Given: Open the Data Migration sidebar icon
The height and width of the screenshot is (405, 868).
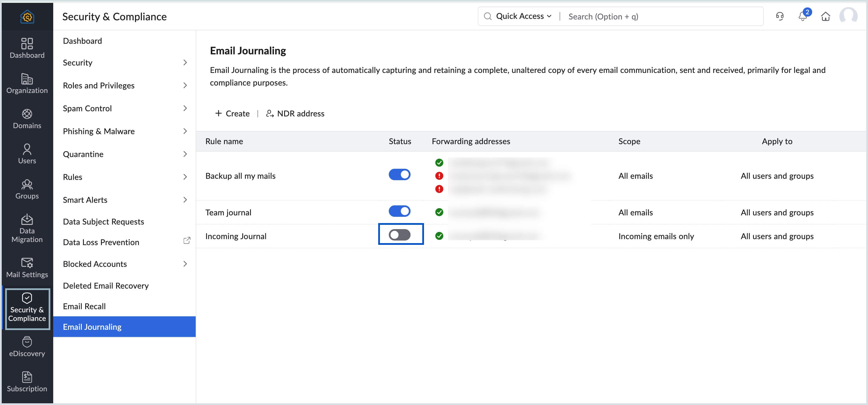Looking at the screenshot, I should (27, 228).
